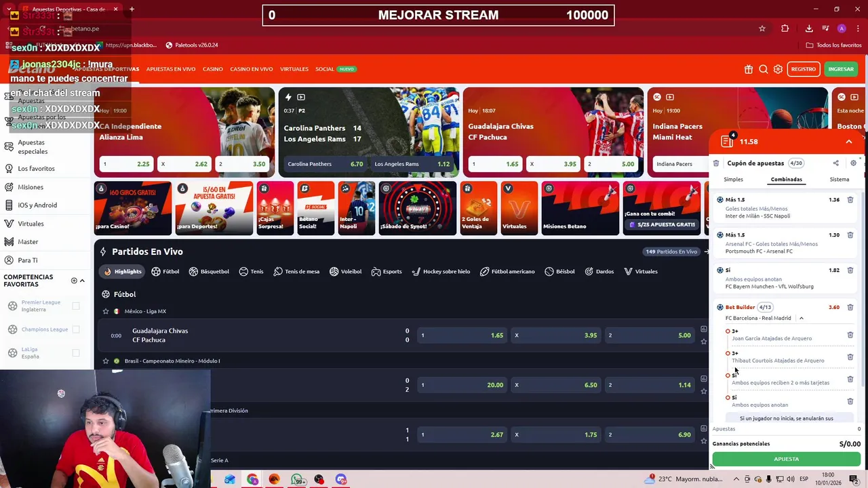The width and height of the screenshot is (868, 488).
Task: Open the Virtuales top menu item
Action: pyautogui.click(x=294, y=69)
